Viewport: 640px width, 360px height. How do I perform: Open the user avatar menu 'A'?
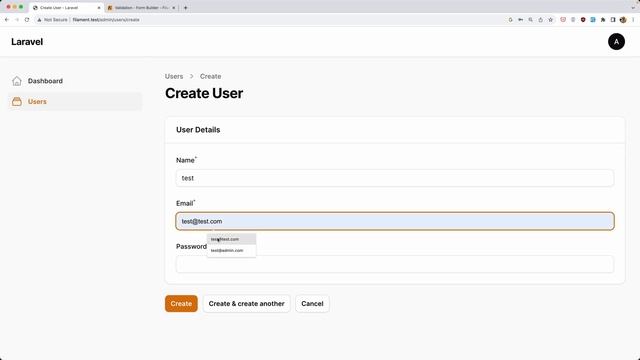tap(616, 42)
